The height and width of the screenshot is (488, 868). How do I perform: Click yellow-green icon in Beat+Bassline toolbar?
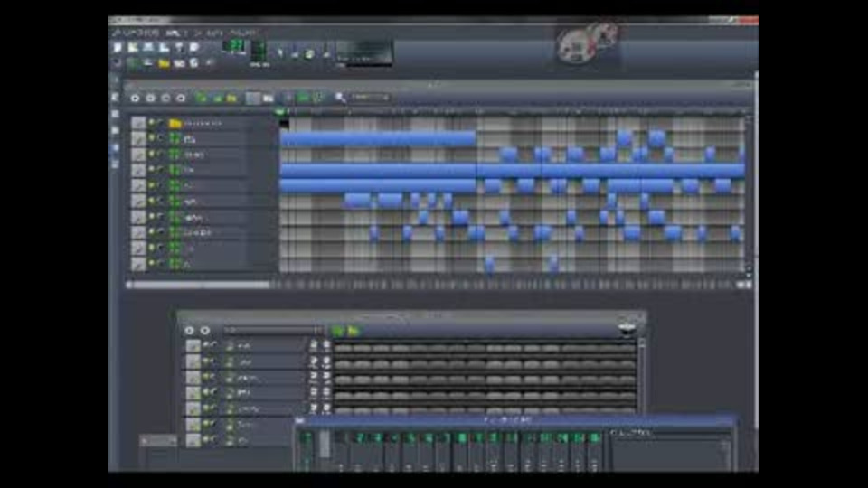click(x=354, y=331)
